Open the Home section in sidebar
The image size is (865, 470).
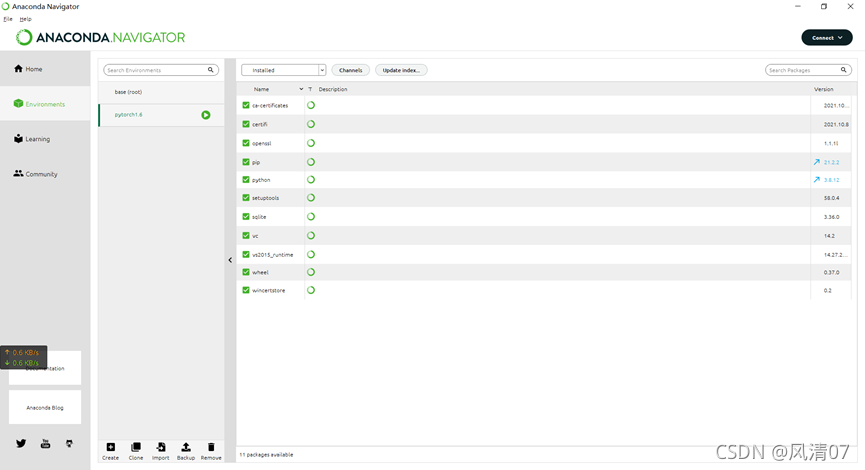(x=28, y=69)
